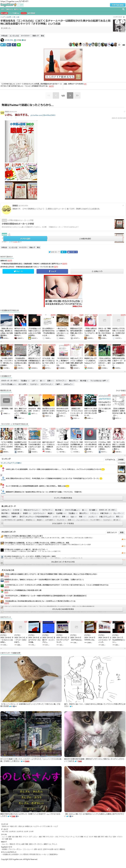The width and height of the screenshot is (126, 868).
Task: Jump to the last page with double-right arrows
Action: pos(77,95)
